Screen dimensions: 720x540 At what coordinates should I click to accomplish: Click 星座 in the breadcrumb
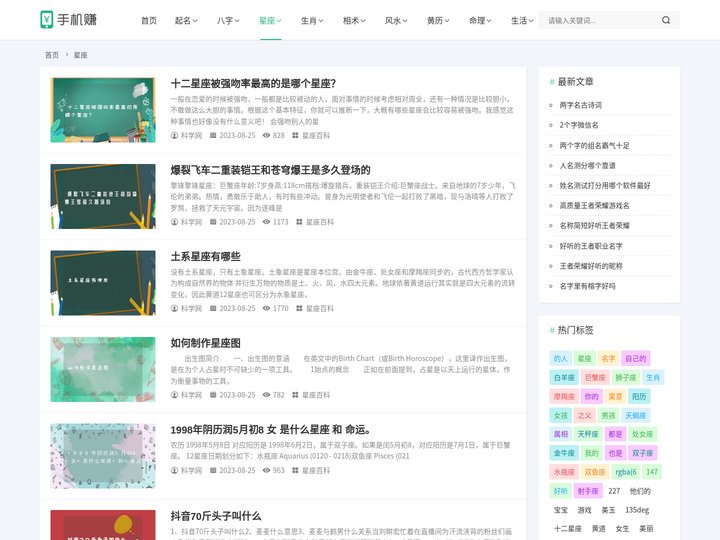tap(80, 55)
